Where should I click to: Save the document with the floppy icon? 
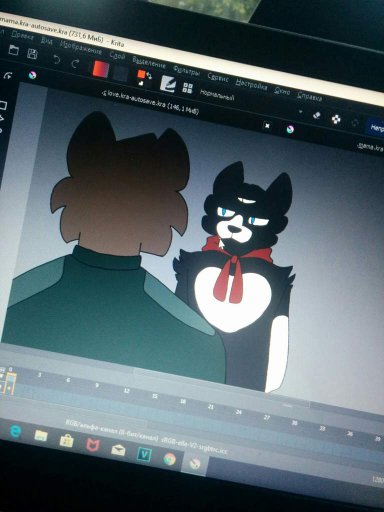[x=32, y=54]
